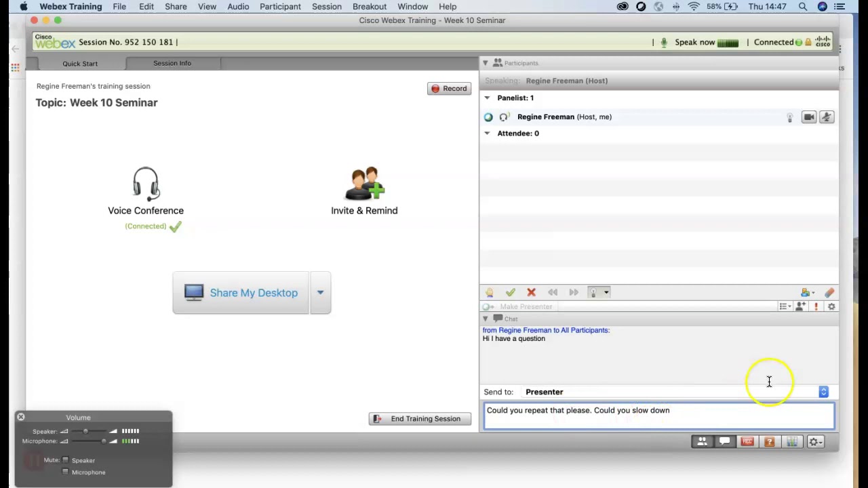This screenshot has height=488, width=868.
Task: Click End Training Session button
Action: coord(420,419)
